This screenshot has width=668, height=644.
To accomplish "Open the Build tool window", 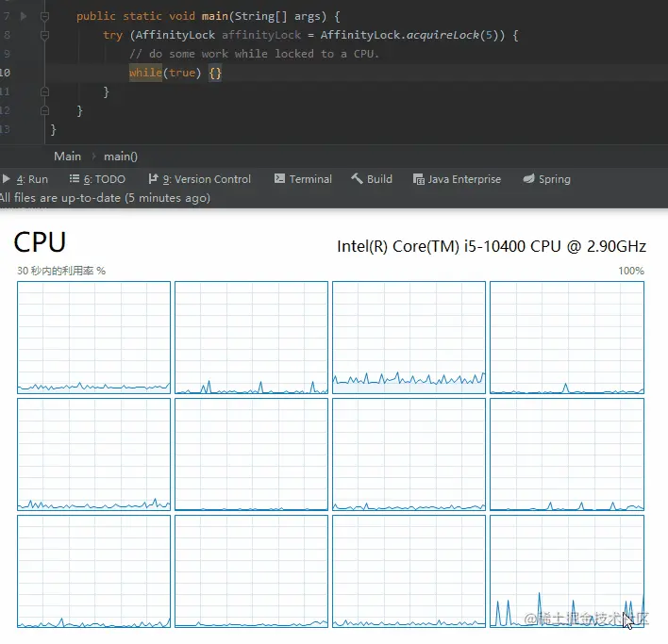I will coord(372,179).
